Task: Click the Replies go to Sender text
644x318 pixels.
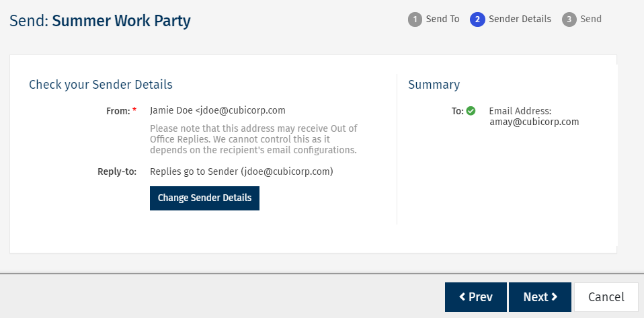Action: pyautogui.click(x=241, y=171)
